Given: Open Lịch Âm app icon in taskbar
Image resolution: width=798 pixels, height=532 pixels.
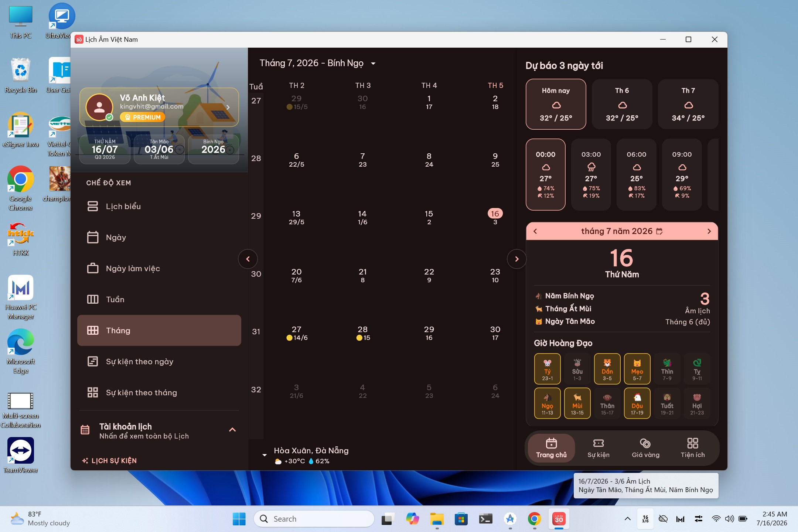Looking at the screenshot, I should [559, 519].
